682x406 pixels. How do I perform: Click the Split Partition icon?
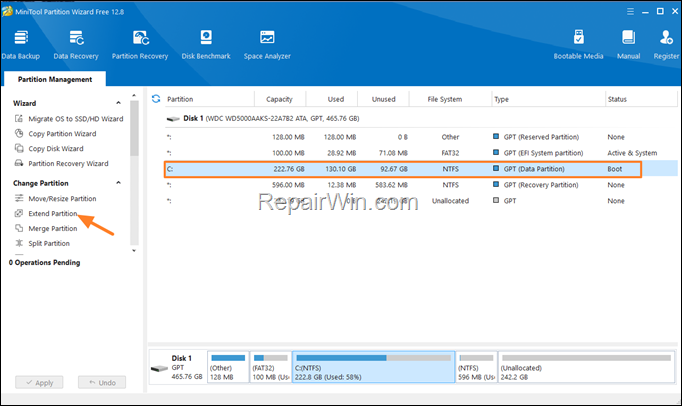(x=19, y=243)
